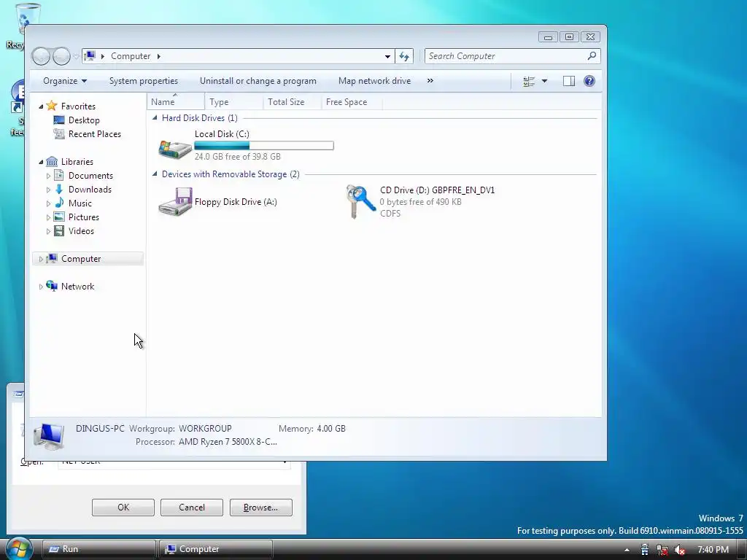Click the Music note icon
The width and height of the screenshot is (747, 560).
[x=59, y=203]
